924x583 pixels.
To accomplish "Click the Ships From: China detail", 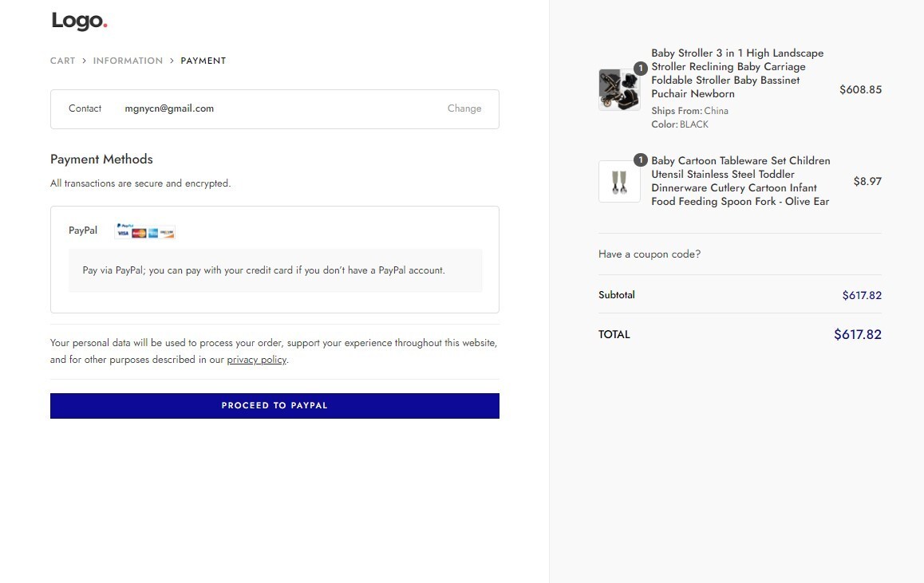I will click(689, 111).
